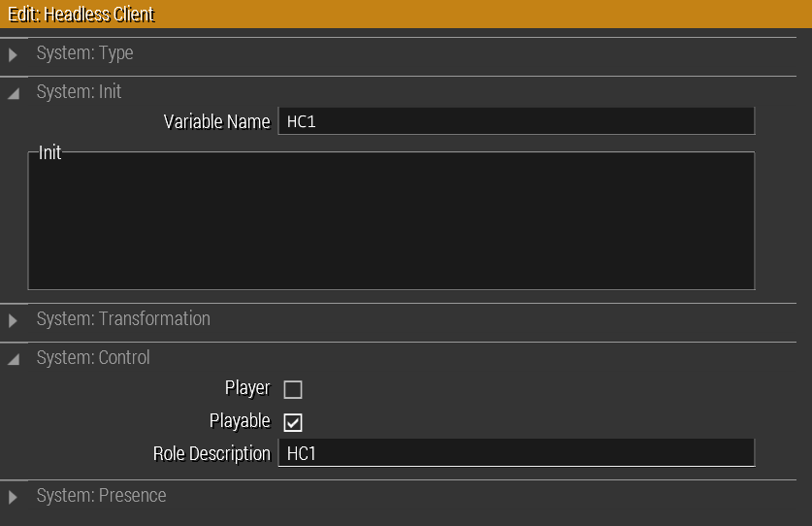Click the System: Control header text

[93, 358]
